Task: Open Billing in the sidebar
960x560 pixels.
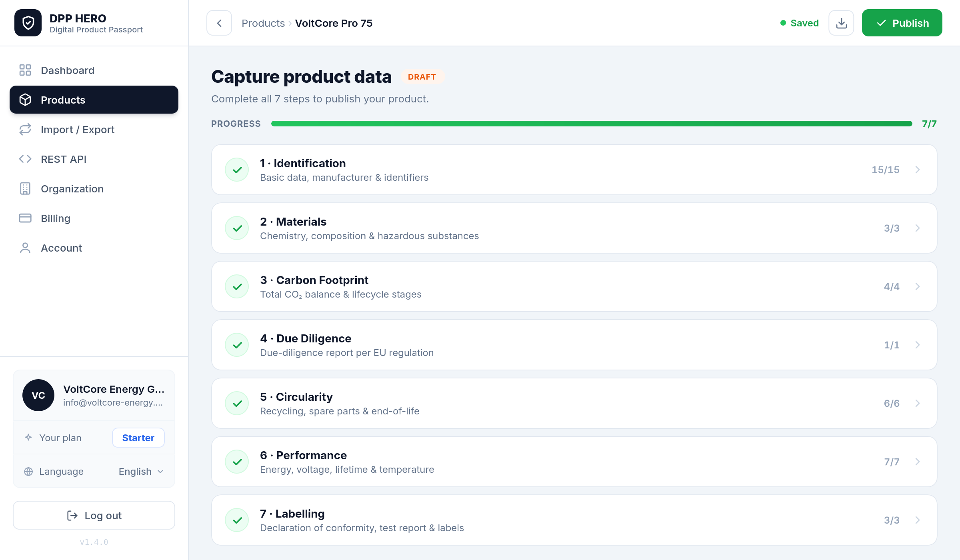Action: tap(94, 218)
